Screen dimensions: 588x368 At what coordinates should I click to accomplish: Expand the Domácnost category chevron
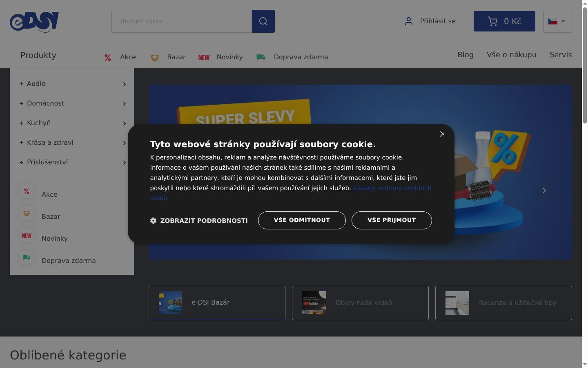click(125, 104)
